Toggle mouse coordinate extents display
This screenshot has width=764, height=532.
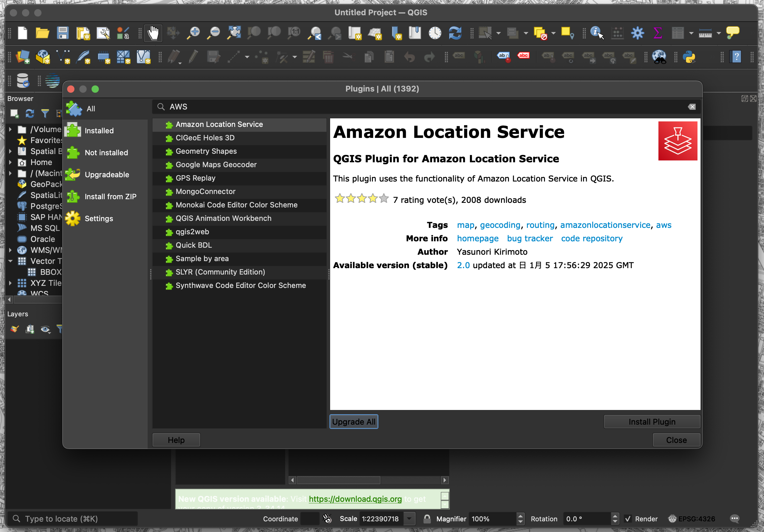coord(327,519)
